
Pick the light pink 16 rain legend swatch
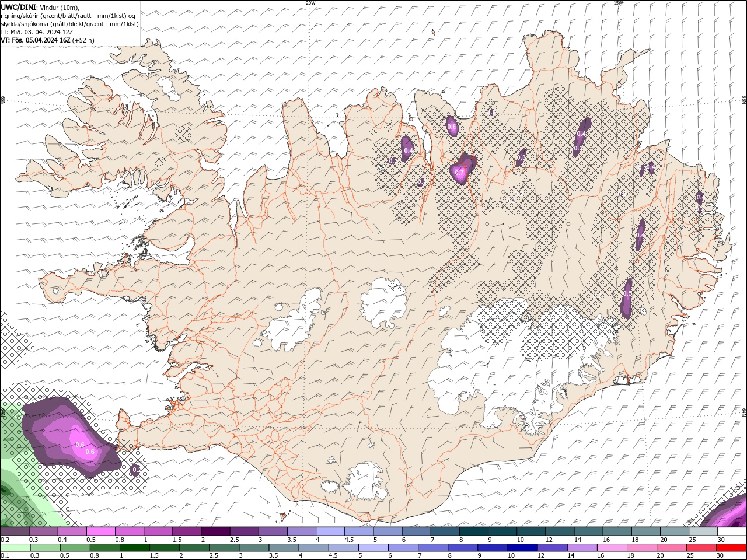coord(611,548)
